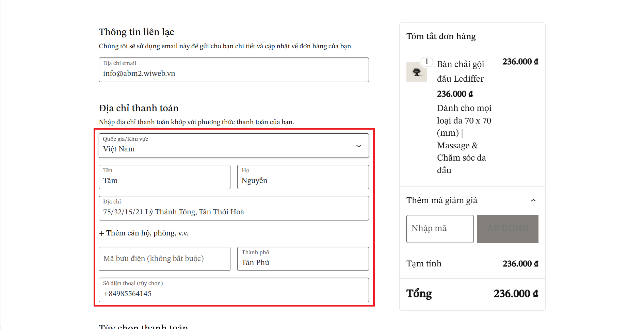Click the Lediffer brush product thumbnail

(x=416, y=72)
